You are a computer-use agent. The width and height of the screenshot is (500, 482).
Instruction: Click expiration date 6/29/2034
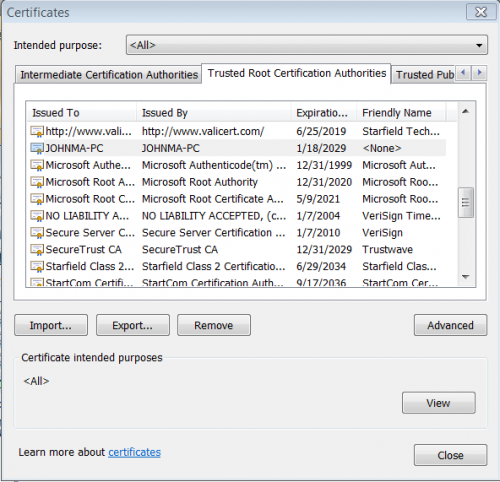click(321, 267)
